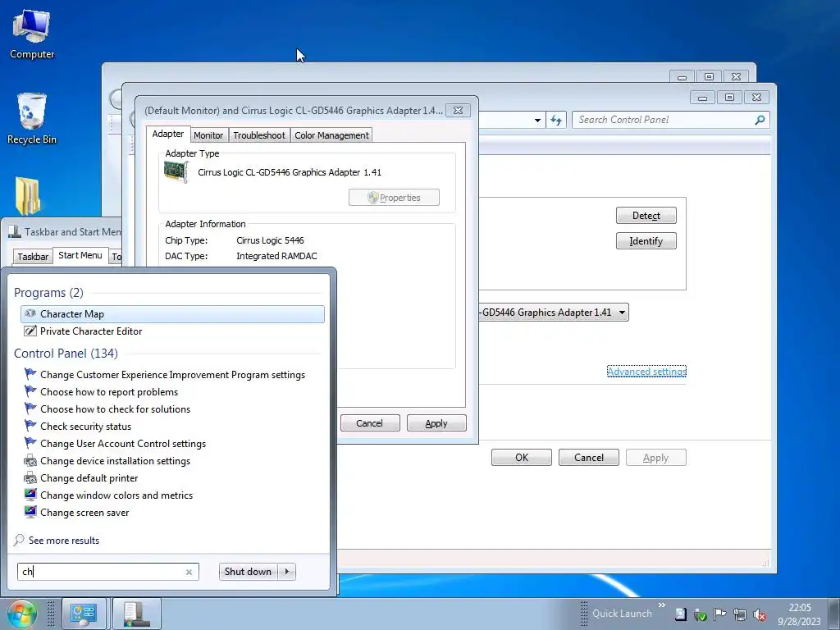Click Cancel in the adapter properties dialog
The width and height of the screenshot is (840, 630).
(370, 423)
